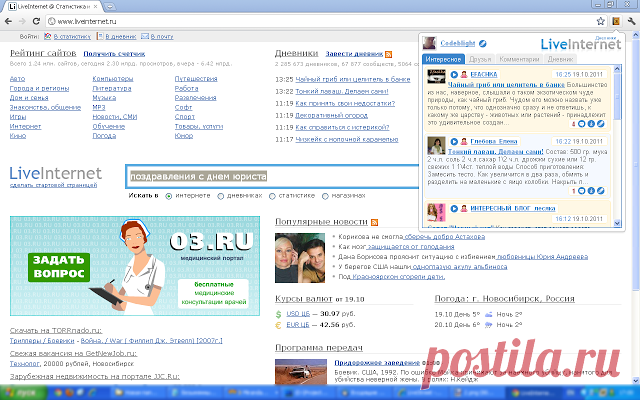The height and width of the screenshot is (400, 640).
Task: Focus the browser address bar
Action: pyautogui.click(x=320, y=21)
